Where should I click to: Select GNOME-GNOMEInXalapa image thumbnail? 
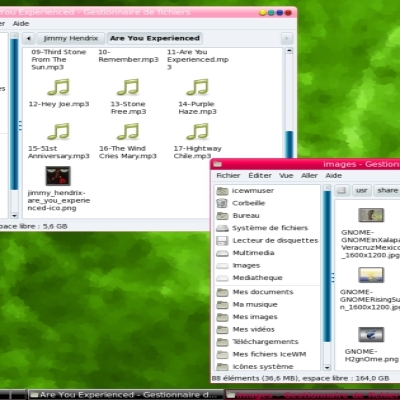tap(371, 215)
